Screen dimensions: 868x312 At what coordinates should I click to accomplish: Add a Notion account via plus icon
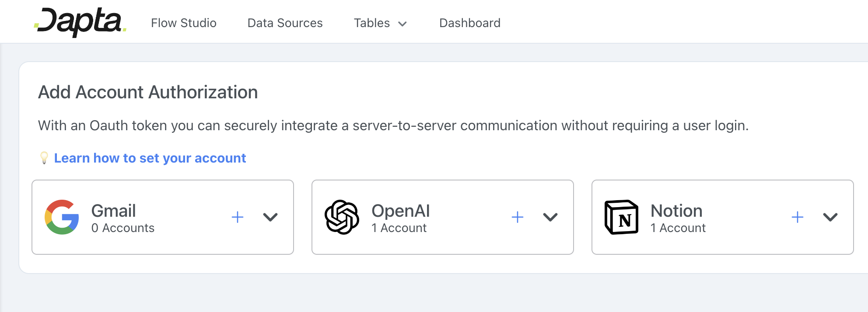797,217
